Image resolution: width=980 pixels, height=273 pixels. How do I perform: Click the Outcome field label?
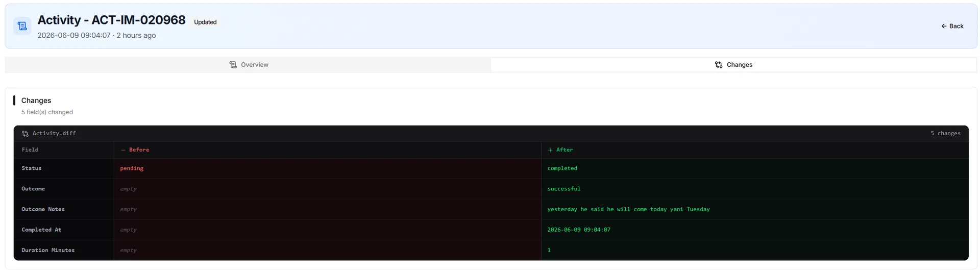(x=33, y=189)
